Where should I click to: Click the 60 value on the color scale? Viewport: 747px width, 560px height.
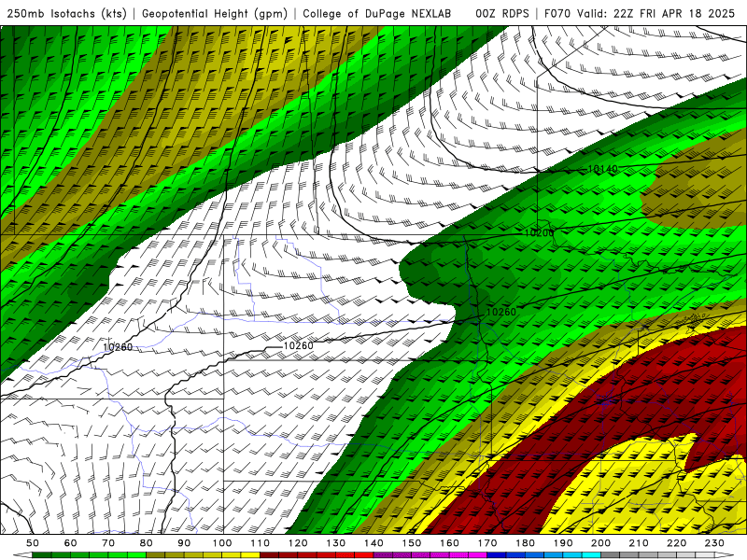click(71, 543)
